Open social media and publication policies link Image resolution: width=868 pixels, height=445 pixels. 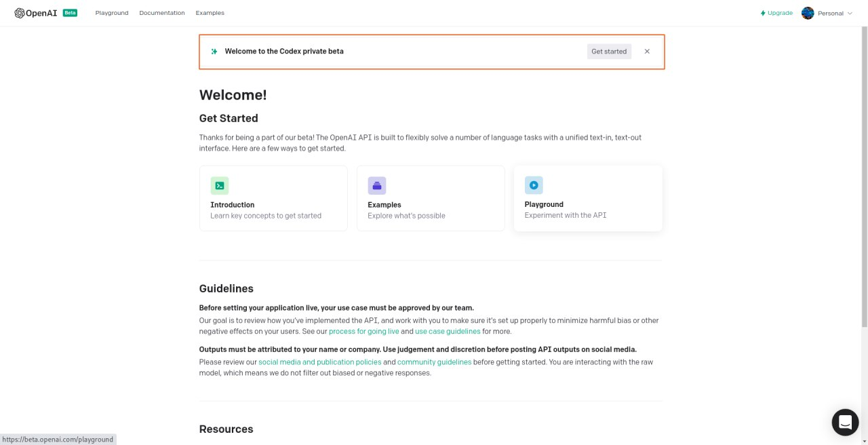(x=320, y=362)
